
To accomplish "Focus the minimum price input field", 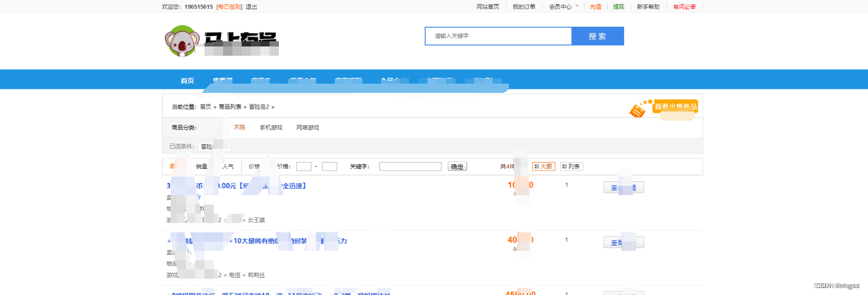I will (x=304, y=167).
